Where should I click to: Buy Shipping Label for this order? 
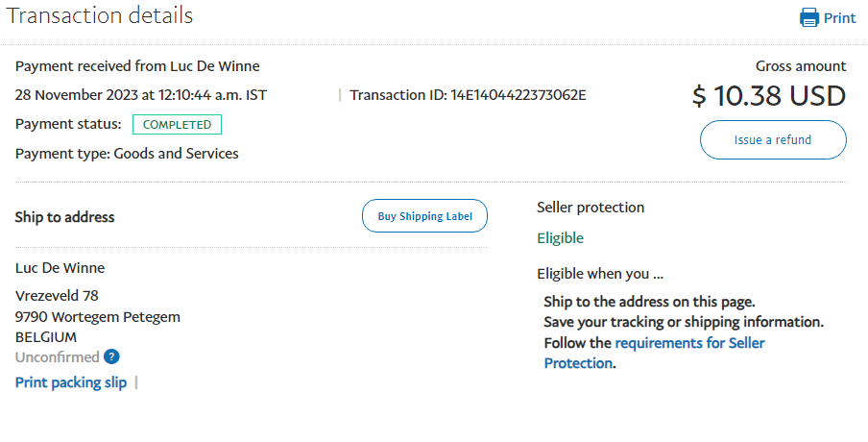pos(424,216)
